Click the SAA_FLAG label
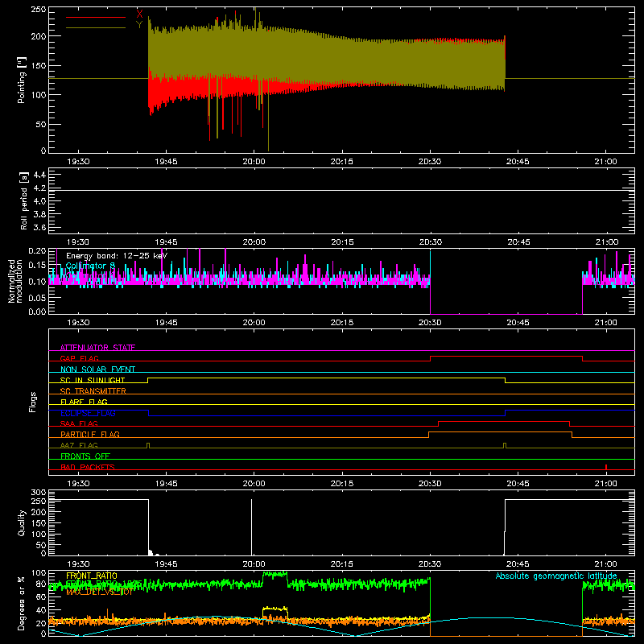The image size is (644, 644). pyautogui.click(x=79, y=423)
